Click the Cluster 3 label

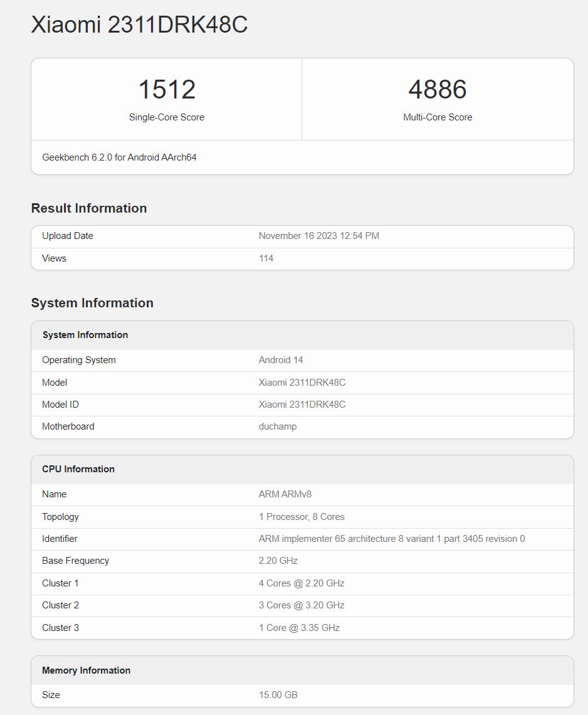pos(61,627)
